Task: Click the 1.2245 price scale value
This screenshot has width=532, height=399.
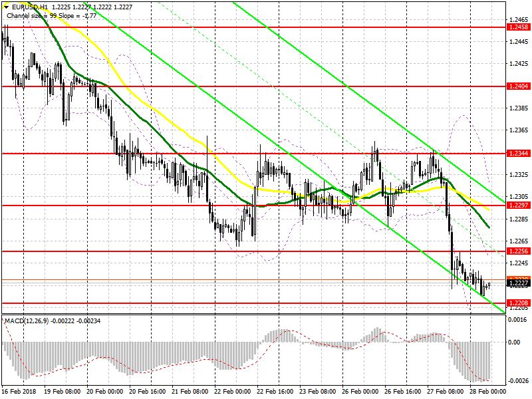Action: tap(519, 263)
